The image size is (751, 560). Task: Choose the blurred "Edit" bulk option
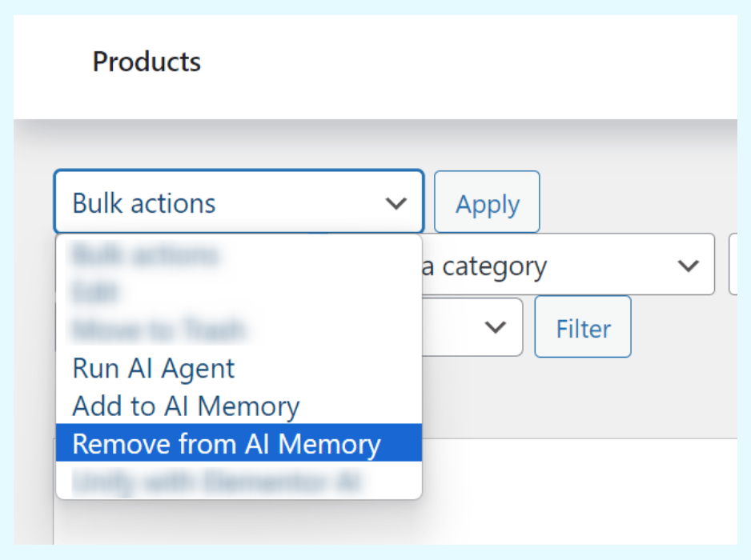[x=94, y=293]
